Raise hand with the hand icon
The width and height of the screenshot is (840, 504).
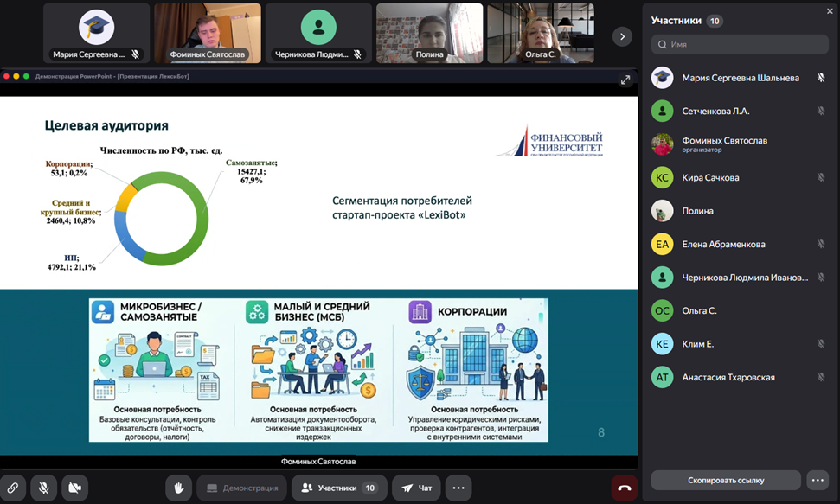pos(178,488)
